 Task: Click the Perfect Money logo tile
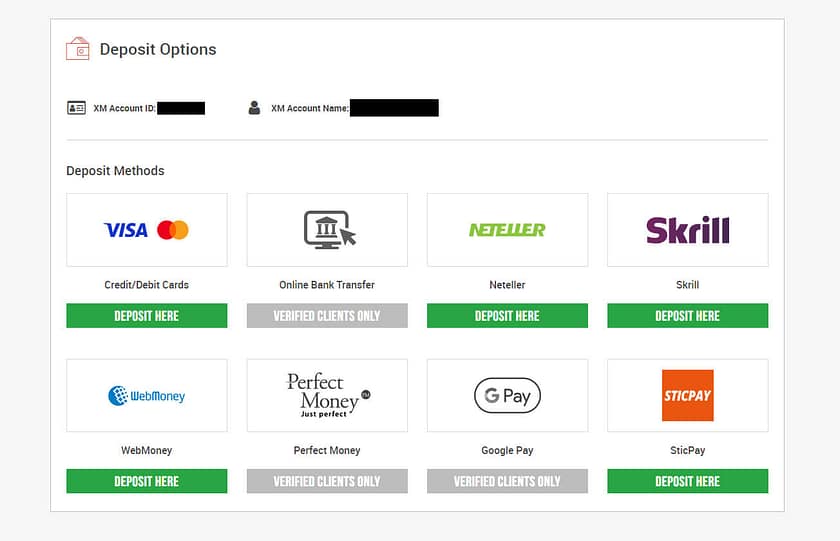pyautogui.click(x=328, y=396)
